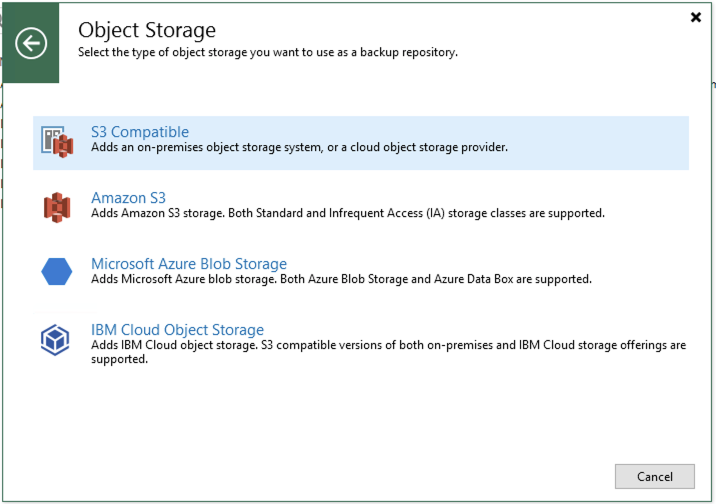
Task: Click the S3 Compatible storage icon
Action: tap(57, 142)
